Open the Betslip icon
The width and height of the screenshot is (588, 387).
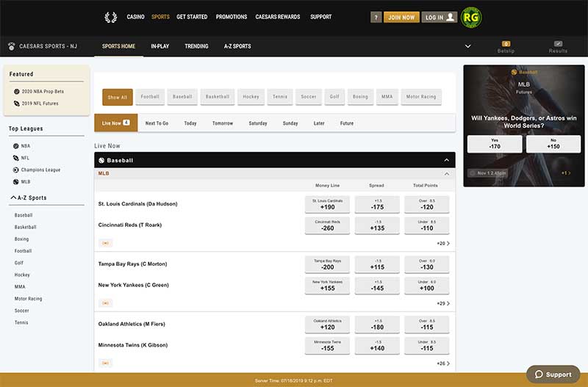[x=506, y=44]
